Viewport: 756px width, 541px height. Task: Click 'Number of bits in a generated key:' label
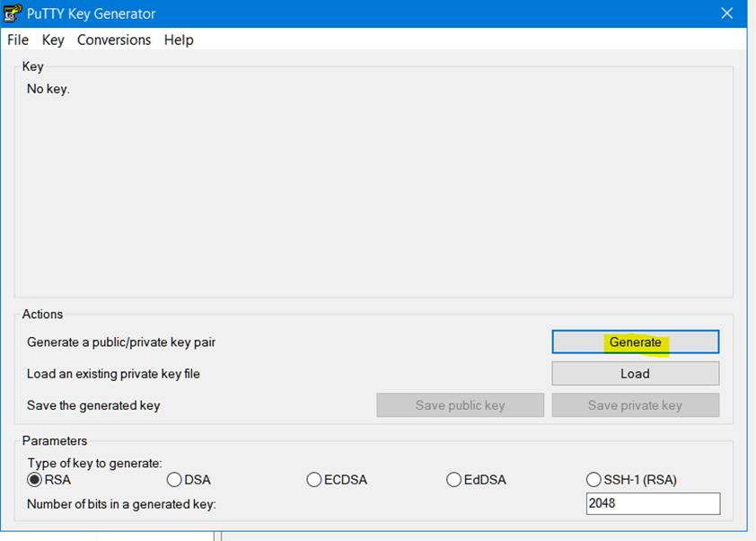tap(121, 504)
